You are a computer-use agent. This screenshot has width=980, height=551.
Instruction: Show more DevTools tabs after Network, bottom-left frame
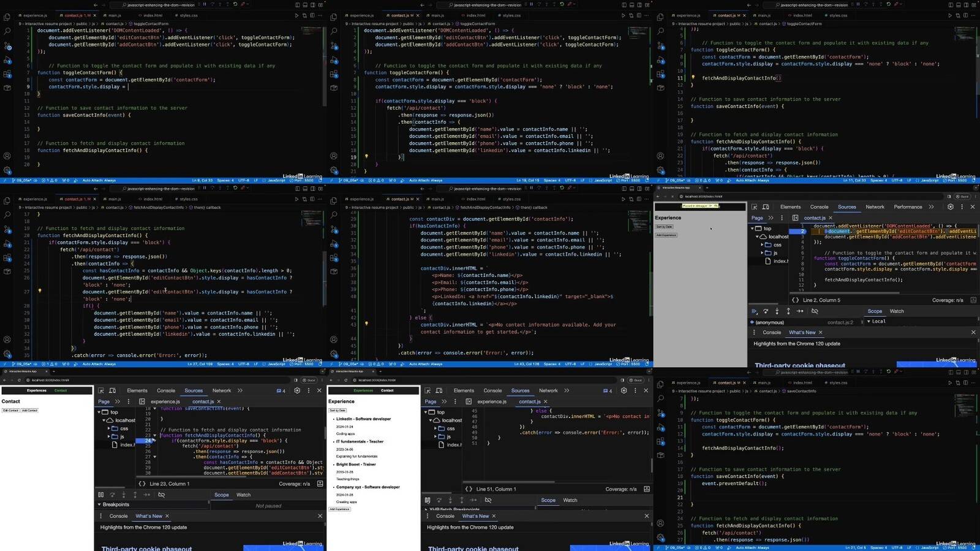[240, 390]
